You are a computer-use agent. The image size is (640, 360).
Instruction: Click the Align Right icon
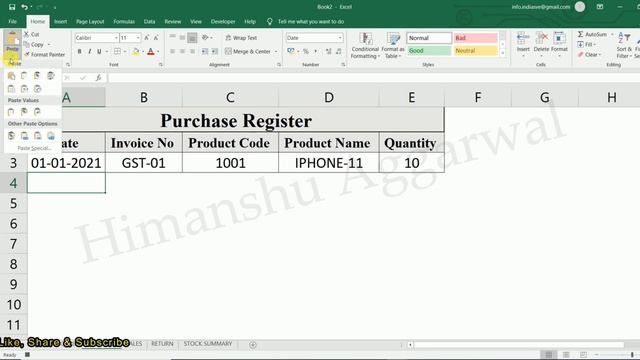click(192, 51)
